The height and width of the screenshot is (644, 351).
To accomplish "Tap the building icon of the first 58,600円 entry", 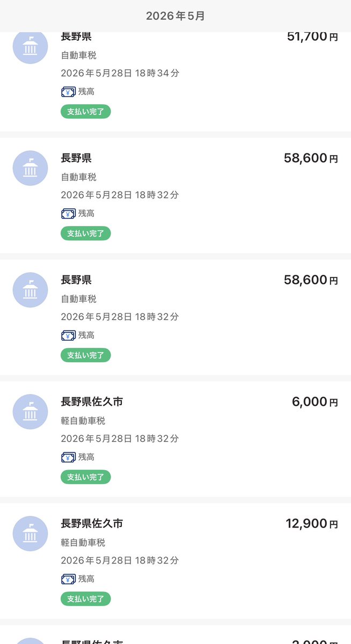I will pos(30,168).
